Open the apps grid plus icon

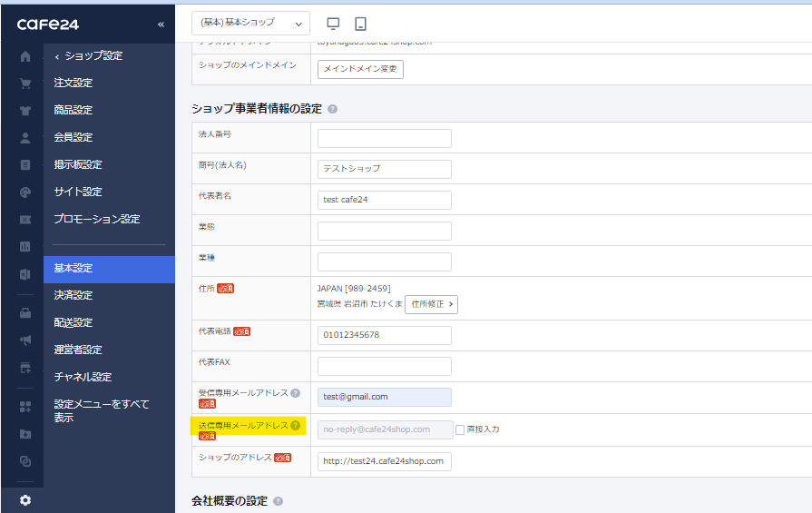coord(24,407)
